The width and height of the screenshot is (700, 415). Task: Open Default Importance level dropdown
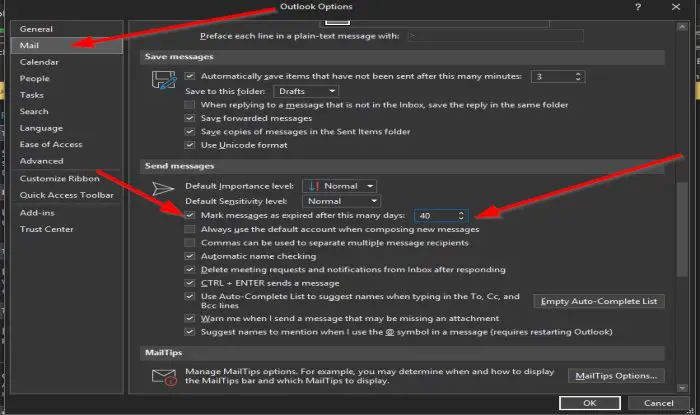click(x=339, y=186)
